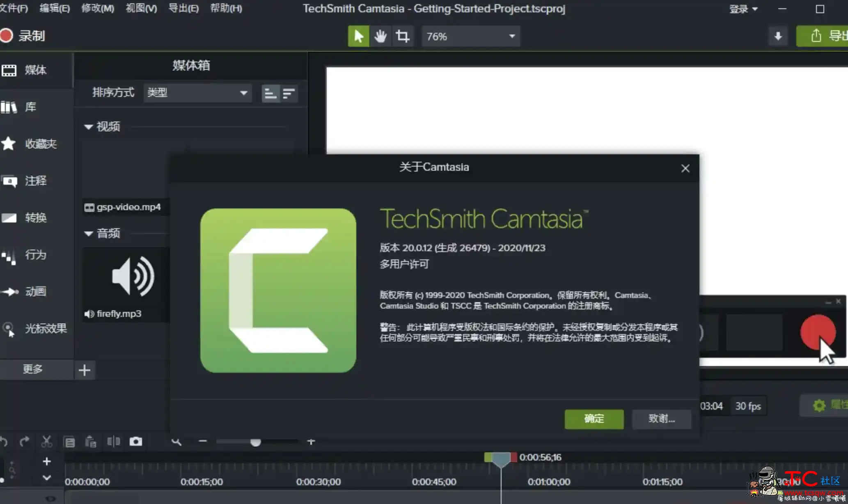The width and height of the screenshot is (848, 504).
Task: Click the 确定 (OK) button
Action: pos(594,418)
